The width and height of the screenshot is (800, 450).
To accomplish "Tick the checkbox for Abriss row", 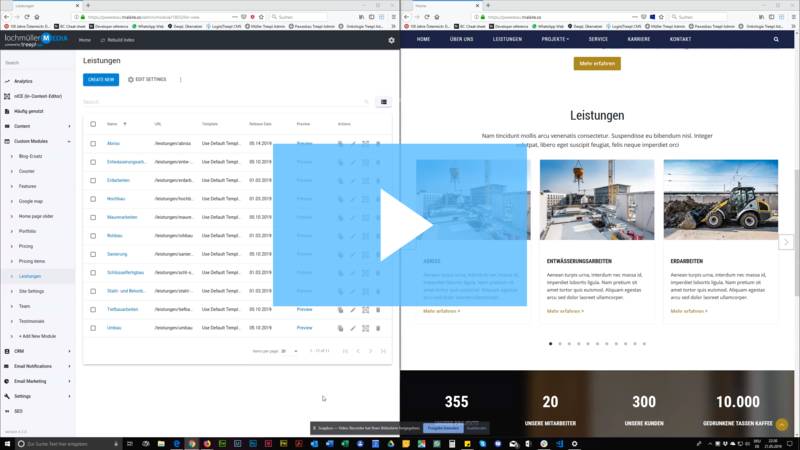I will [x=93, y=143].
